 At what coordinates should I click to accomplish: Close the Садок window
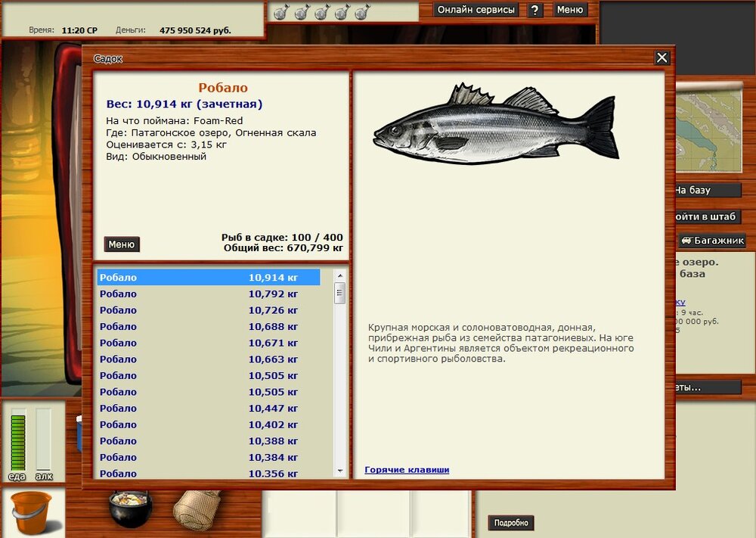pos(662,58)
